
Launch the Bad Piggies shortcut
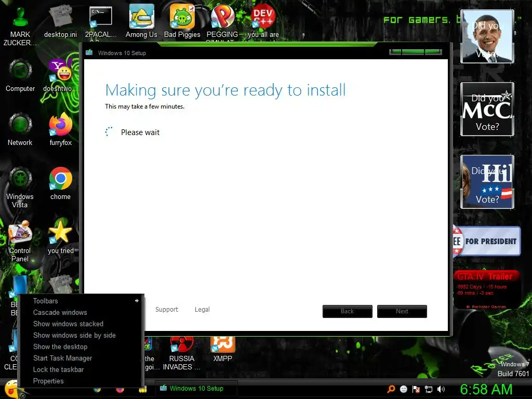point(182,21)
